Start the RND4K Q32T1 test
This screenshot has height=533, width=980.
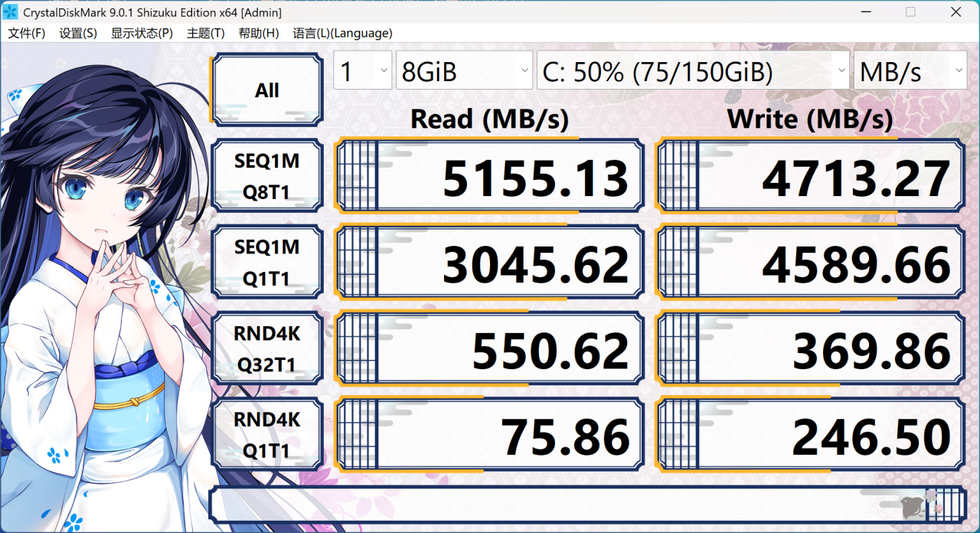coord(266,349)
